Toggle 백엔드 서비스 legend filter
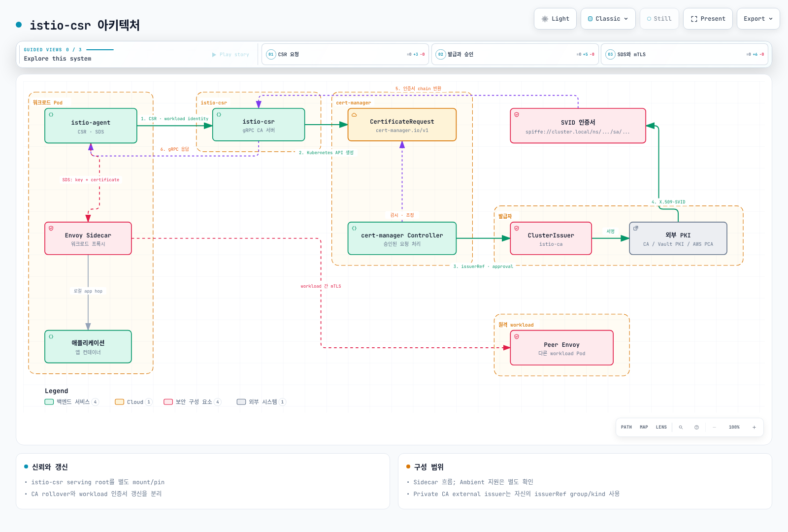The width and height of the screenshot is (788, 532). (x=72, y=402)
